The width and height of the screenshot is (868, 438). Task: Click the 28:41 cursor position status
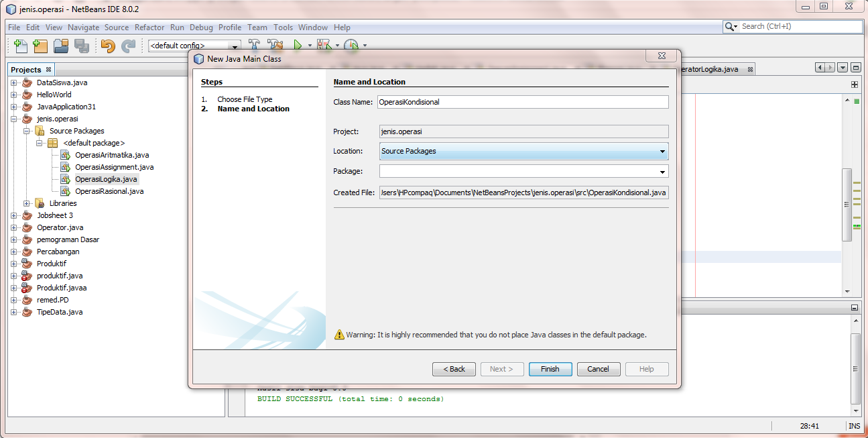click(x=809, y=426)
